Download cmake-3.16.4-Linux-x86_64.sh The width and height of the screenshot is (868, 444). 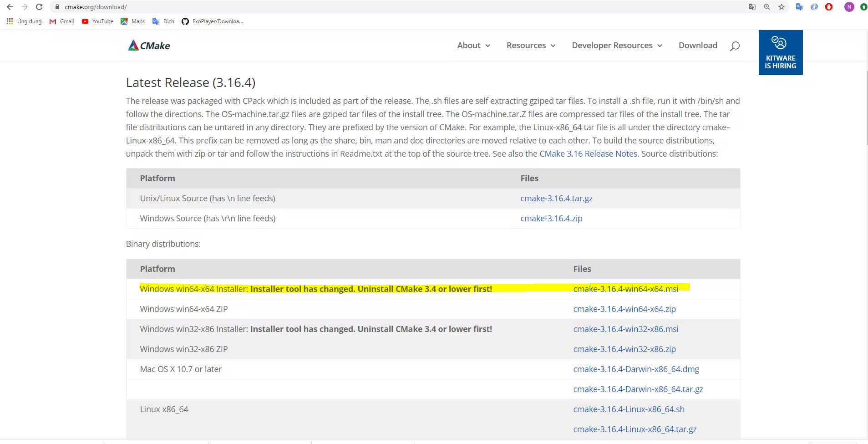click(629, 409)
